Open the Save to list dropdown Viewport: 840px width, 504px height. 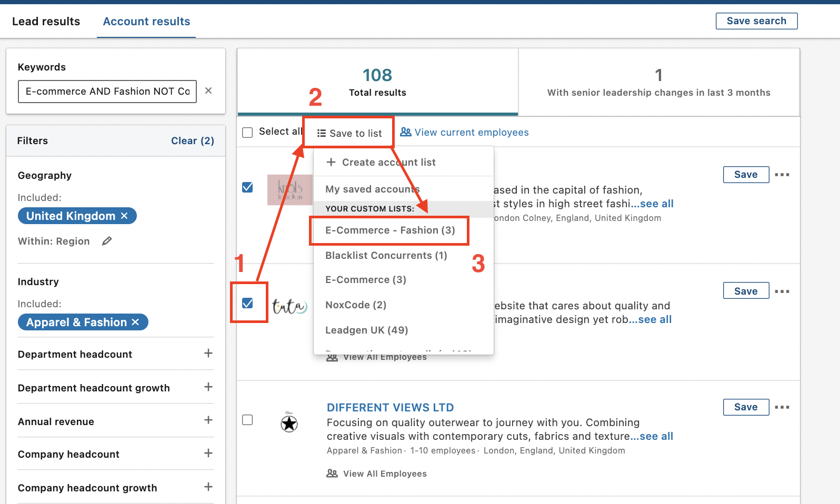coord(349,133)
